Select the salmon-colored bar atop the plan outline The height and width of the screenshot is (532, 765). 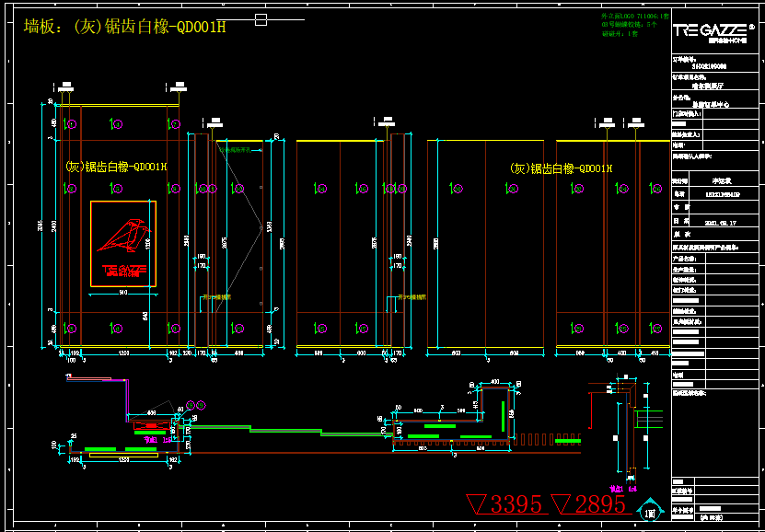click(88, 377)
